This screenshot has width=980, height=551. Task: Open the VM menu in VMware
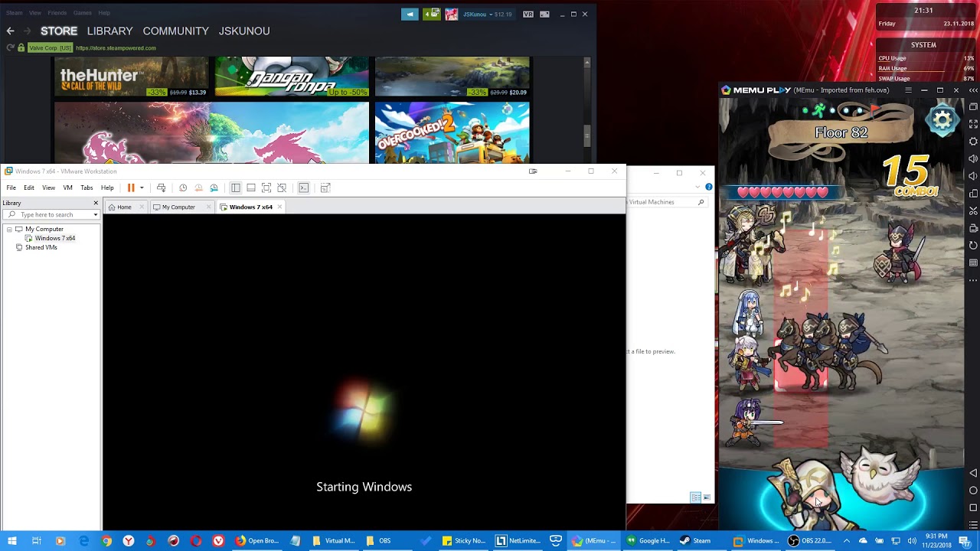pyautogui.click(x=67, y=187)
